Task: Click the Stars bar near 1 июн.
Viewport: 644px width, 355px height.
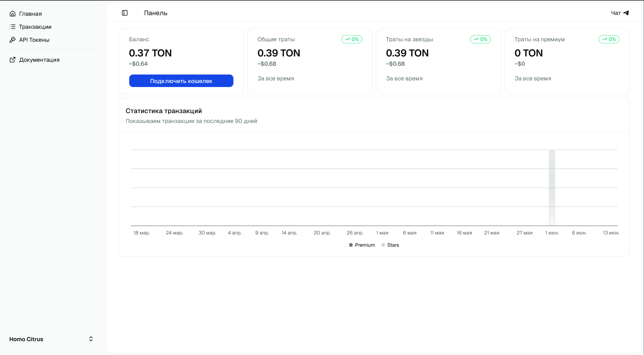Action: click(x=552, y=188)
